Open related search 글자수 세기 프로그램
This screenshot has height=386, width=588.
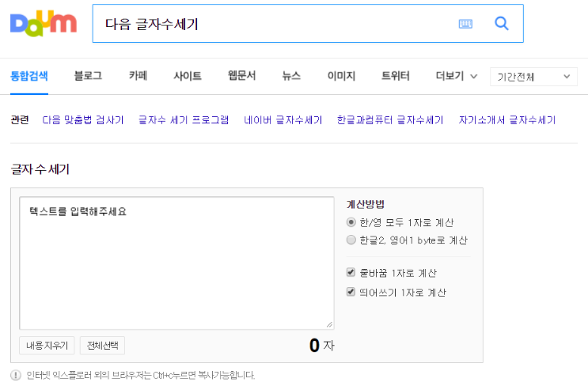tap(184, 120)
